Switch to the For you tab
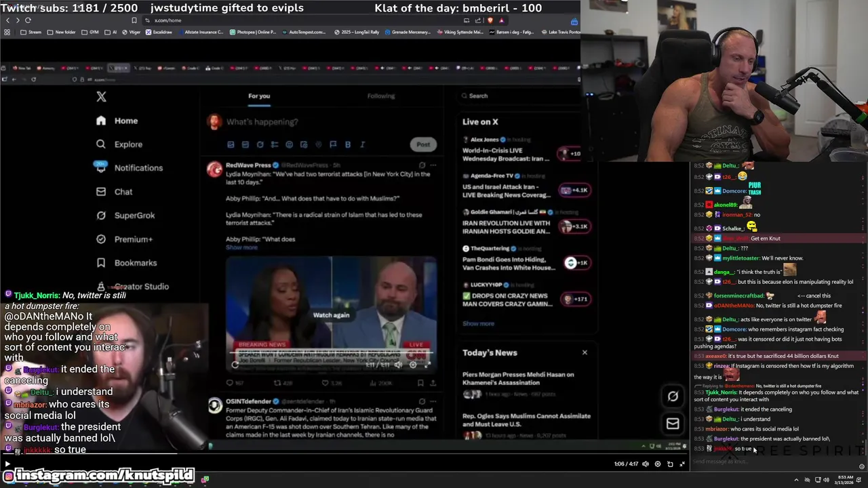 [259, 96]
